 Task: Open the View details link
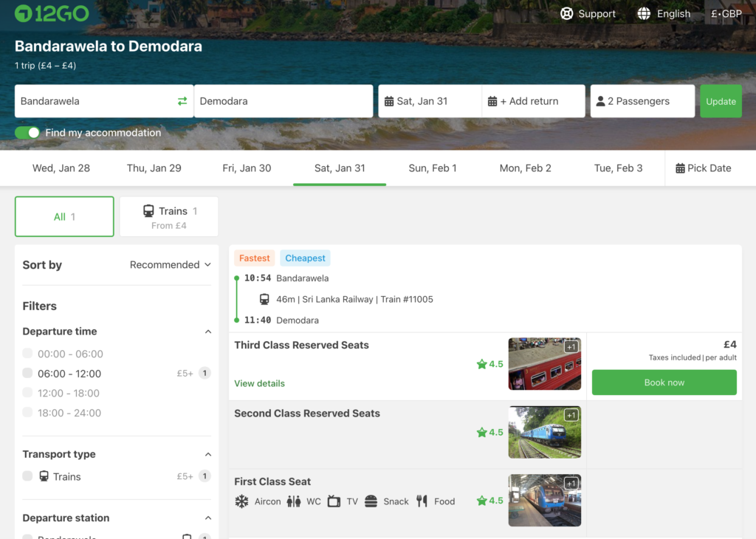pos(259,383)
